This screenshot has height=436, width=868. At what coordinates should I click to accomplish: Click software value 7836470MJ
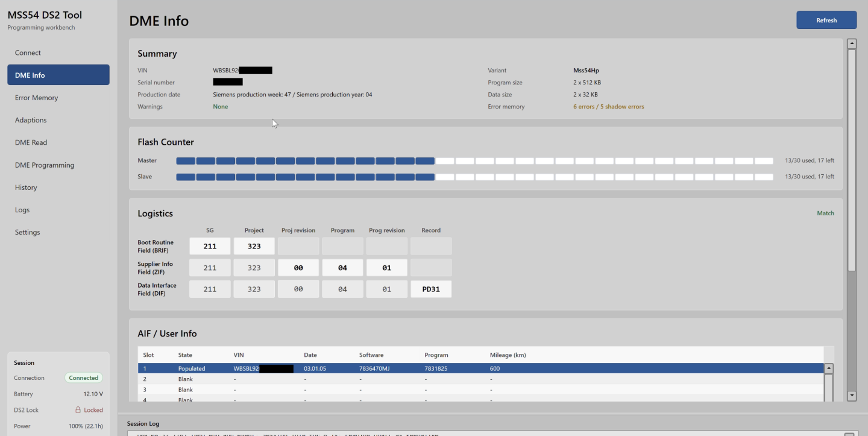pyautogui.click(x=374, y=368)
